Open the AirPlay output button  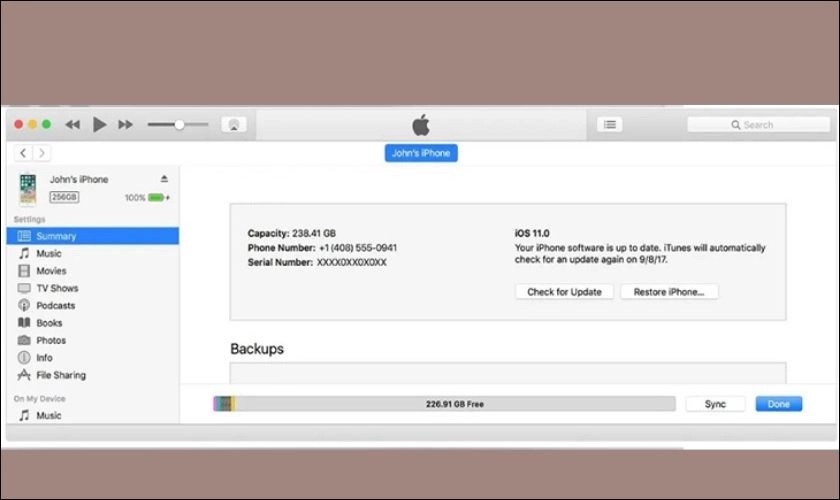click(234, 125)
